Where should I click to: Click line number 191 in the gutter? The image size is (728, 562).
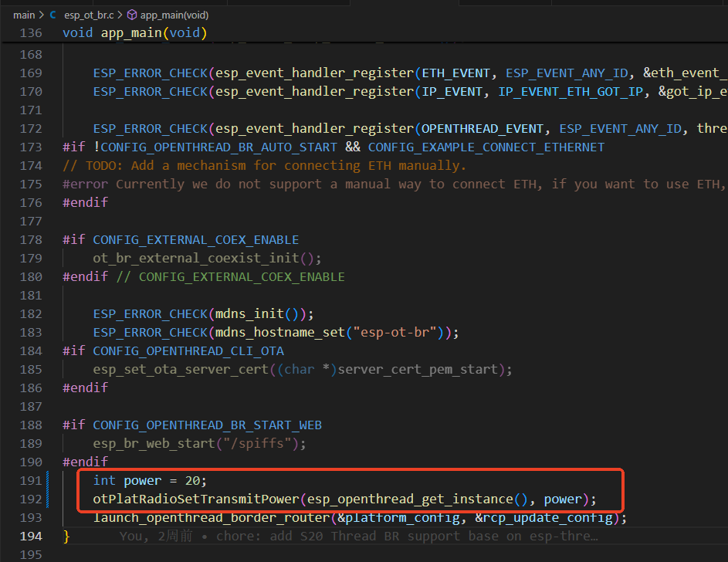31,480
